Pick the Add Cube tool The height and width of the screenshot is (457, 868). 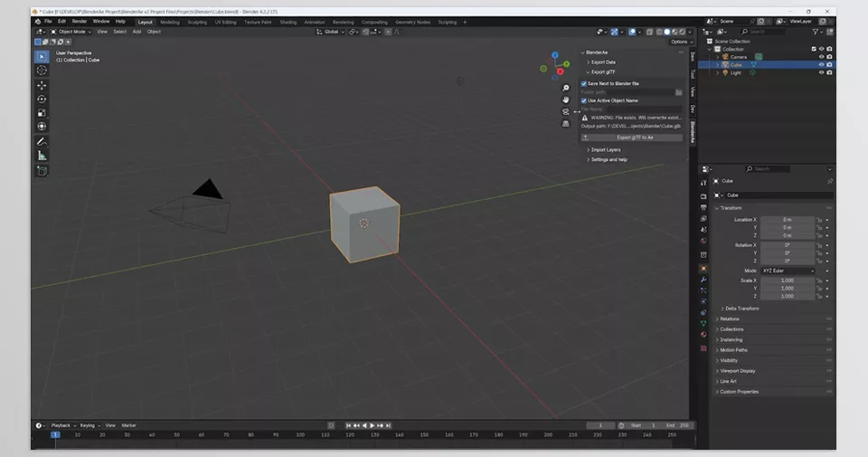[x=42, y=171]
